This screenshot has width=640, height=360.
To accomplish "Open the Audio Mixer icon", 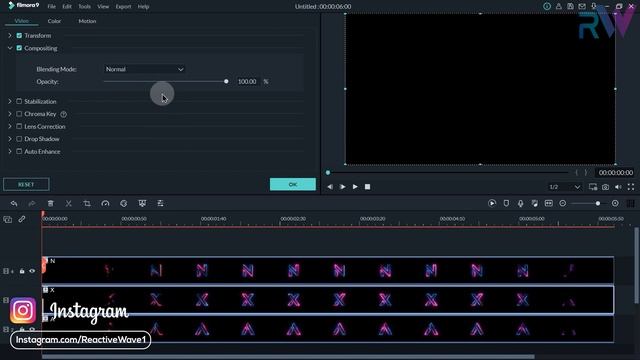I will pyautogui.click(x=534, y=203).
